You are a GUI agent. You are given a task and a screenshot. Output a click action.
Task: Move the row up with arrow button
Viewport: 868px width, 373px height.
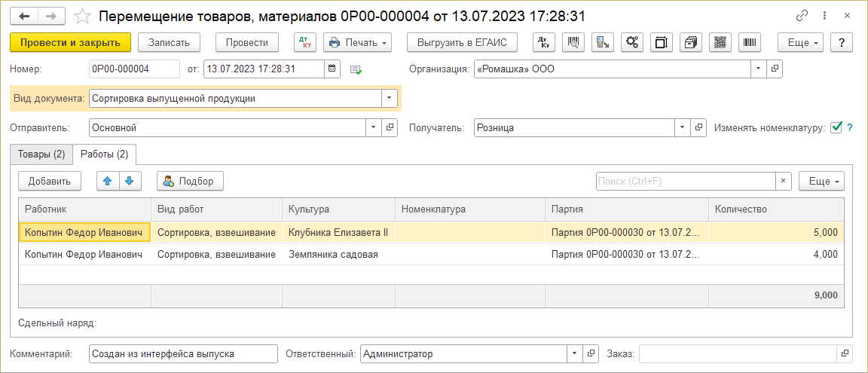point(108,181)
